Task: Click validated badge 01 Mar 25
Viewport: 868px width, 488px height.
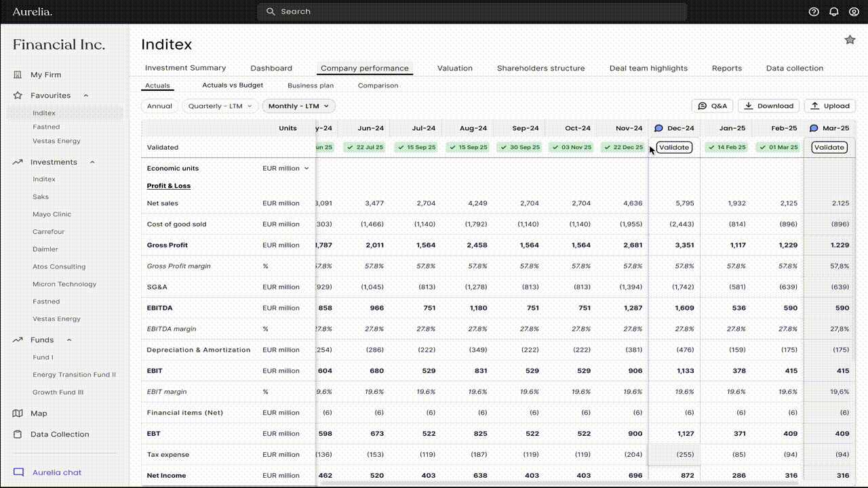Action: [777, 147]
